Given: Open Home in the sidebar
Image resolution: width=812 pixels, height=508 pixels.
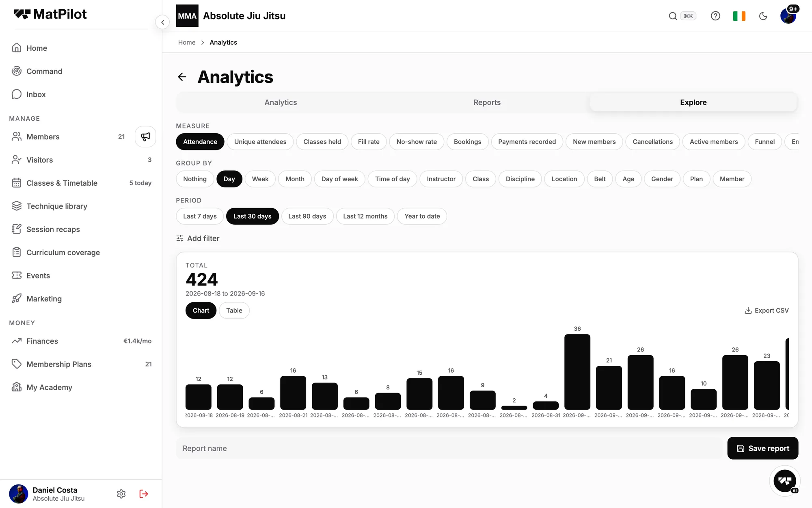Looking at the screenshot, I should [x=81, y=48].
